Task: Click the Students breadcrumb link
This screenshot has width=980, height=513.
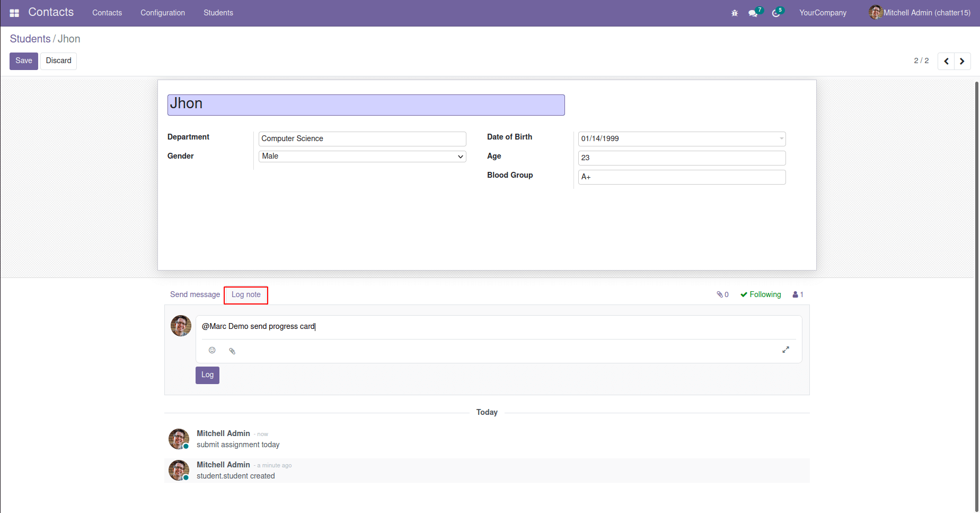Action: click(30, 39)
